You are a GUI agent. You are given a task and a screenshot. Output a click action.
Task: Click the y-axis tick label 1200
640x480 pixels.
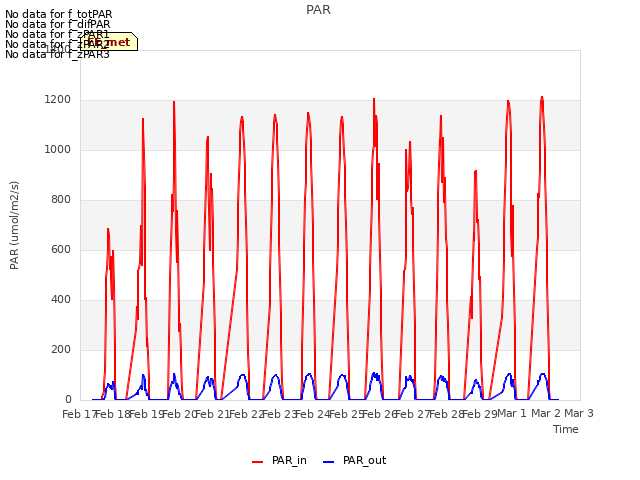point(58,100)
